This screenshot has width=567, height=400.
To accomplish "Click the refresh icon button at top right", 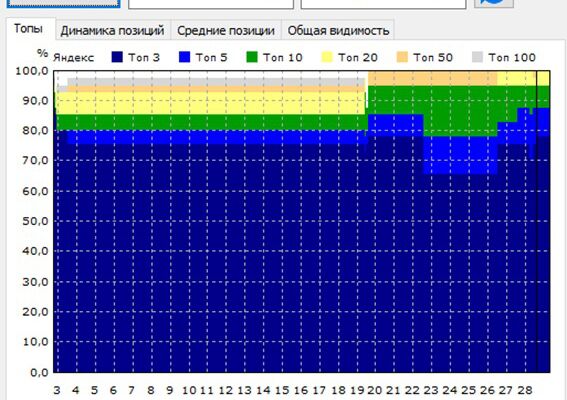I will 494,3.
